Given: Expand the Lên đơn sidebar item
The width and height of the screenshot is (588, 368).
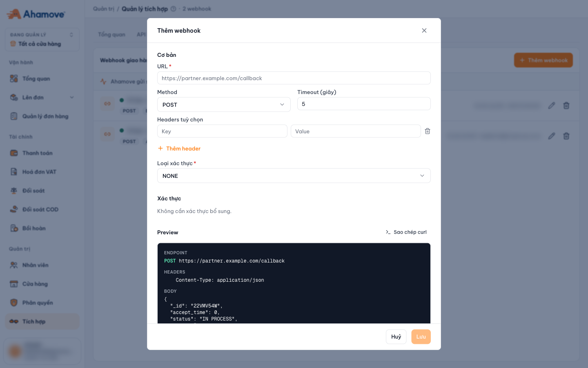Looking at the screenshot, I should pyautogui.click(x=42, y=97).
